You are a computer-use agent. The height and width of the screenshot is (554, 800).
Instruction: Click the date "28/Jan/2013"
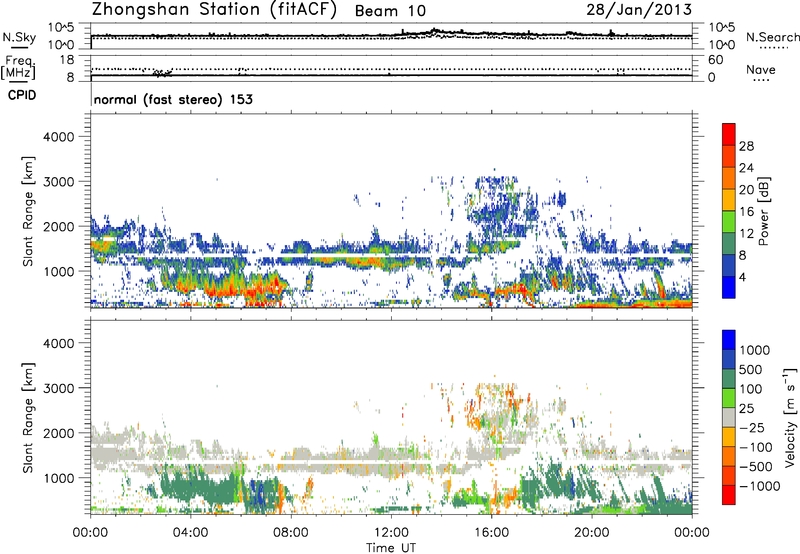pos(639,10)
